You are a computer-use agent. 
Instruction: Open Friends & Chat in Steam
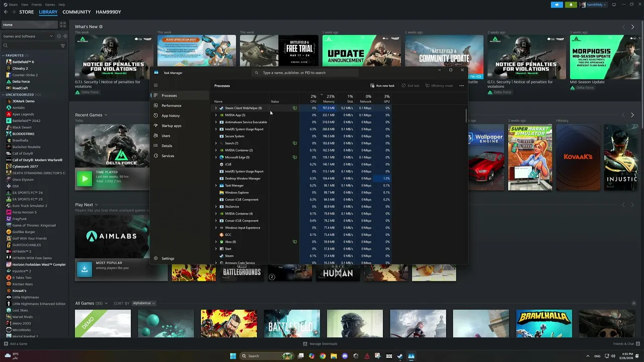click(626, 344)
